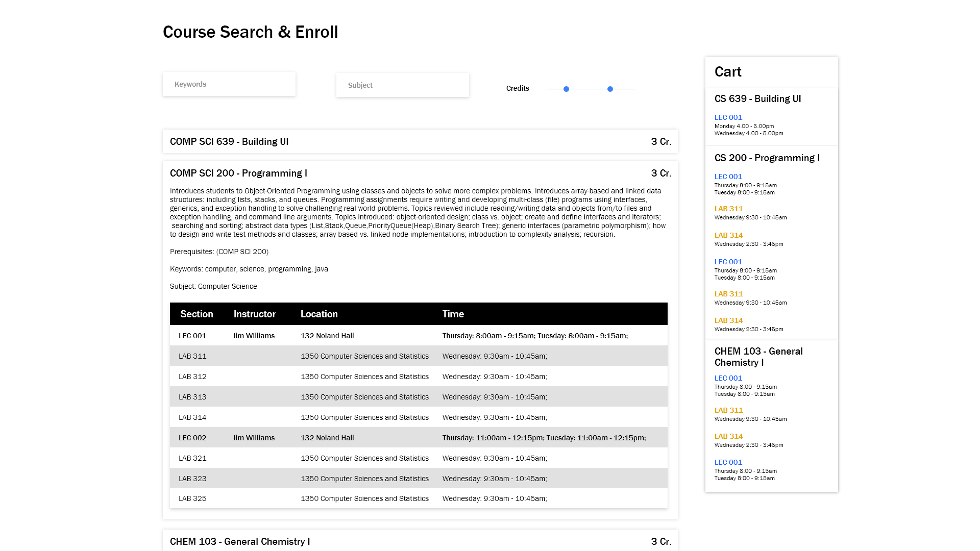Click the Time column header
The height and width of the screenshot is (551, 980).
click(453, 314)
